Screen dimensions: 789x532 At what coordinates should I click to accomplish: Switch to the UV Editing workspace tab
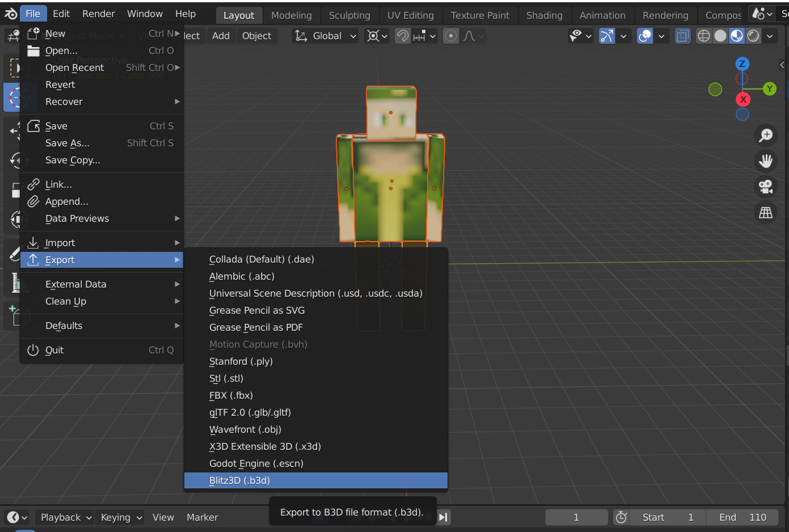[x=410, y=15]
